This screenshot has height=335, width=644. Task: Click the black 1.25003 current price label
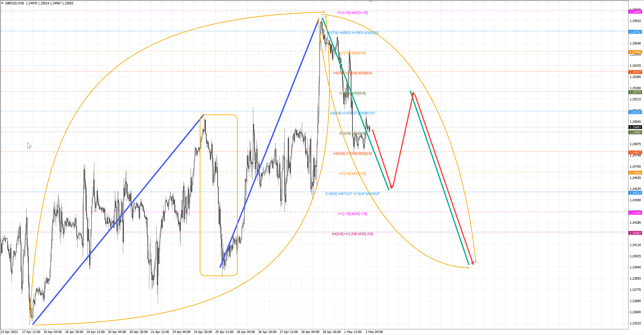coord(635,127)
